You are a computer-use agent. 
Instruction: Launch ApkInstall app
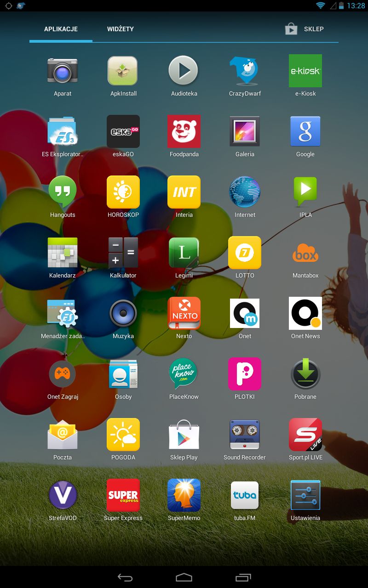click(x=123, y=71)
